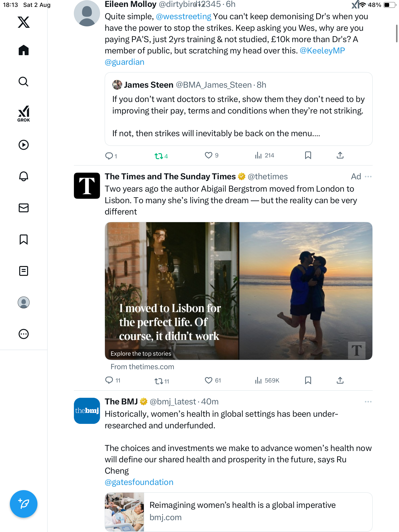Open the @wesstreeting mention link

click(183, 17)
